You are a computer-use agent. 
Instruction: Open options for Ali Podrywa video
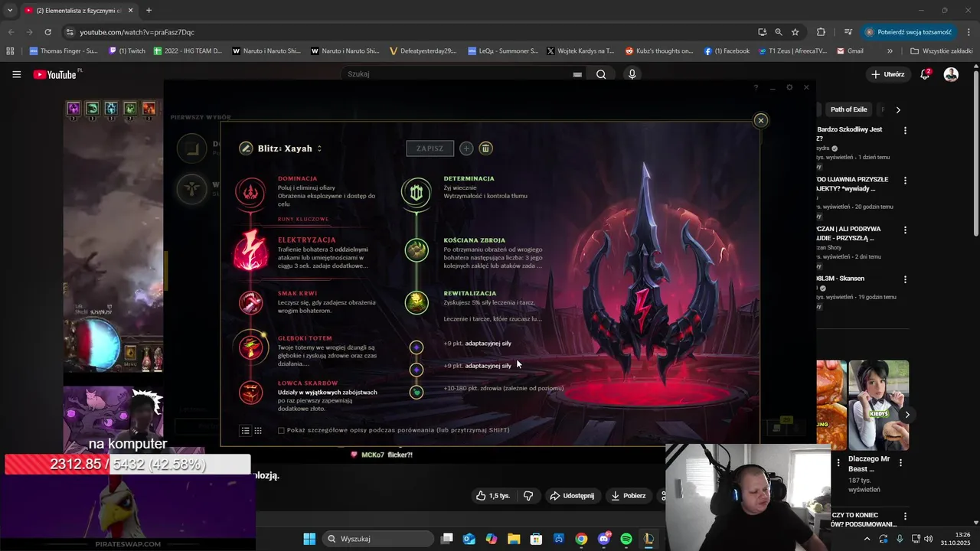[x=905, y=230]
